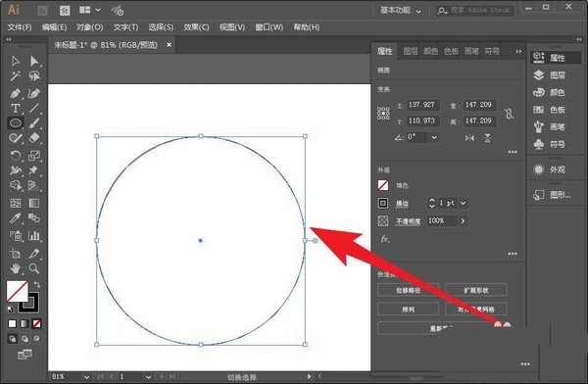Viewport: 588px width, 384px height.
Task: Click the fill swatch in Appearance section
Action: pyautogui.click(x=383, y=185)
